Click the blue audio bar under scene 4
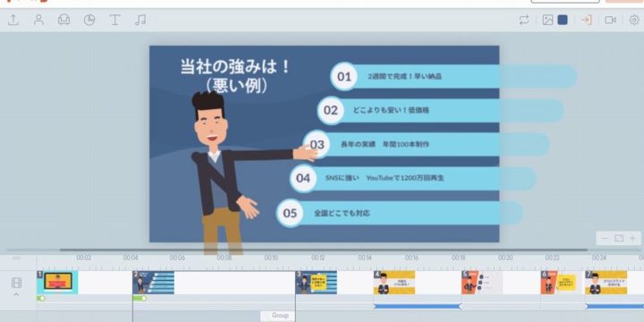The width and height of the screenshot is (644, 322). coord(418,307)
